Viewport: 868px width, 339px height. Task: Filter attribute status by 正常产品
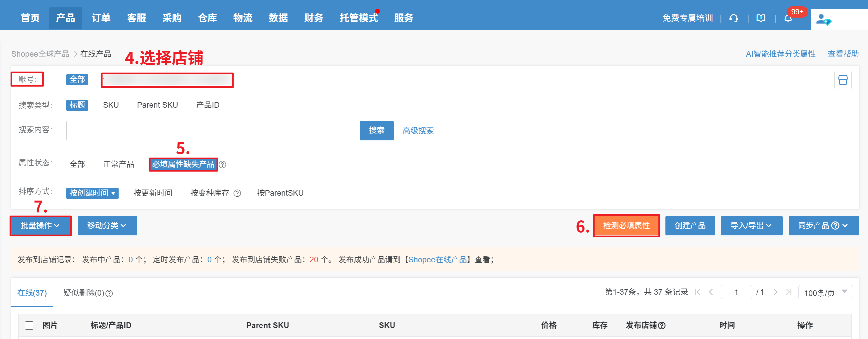[x=118, y=164]
